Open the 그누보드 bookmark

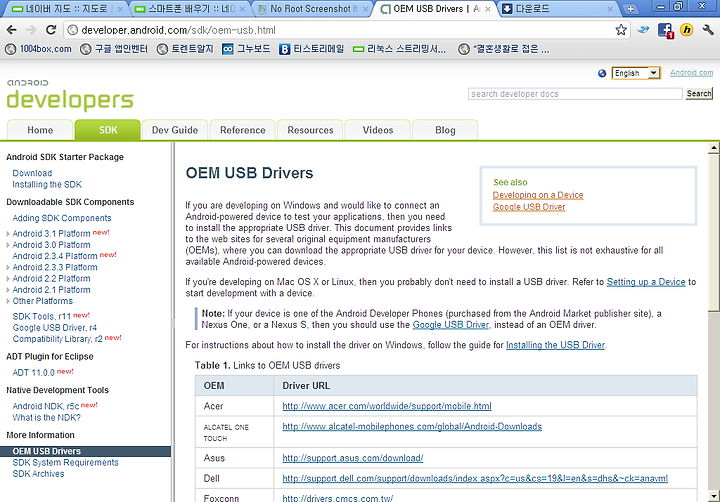(x=246, y=49)
